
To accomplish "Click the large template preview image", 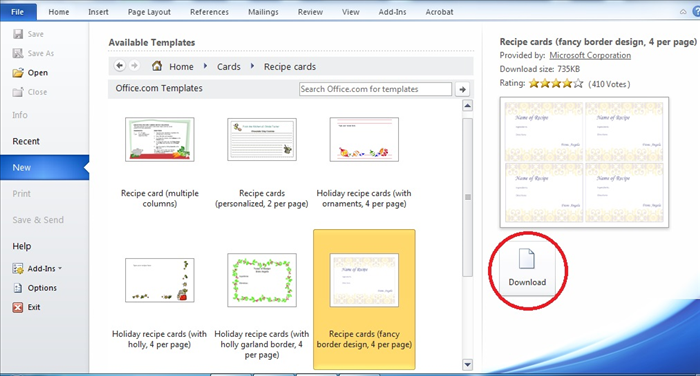I will coord(584,162).
